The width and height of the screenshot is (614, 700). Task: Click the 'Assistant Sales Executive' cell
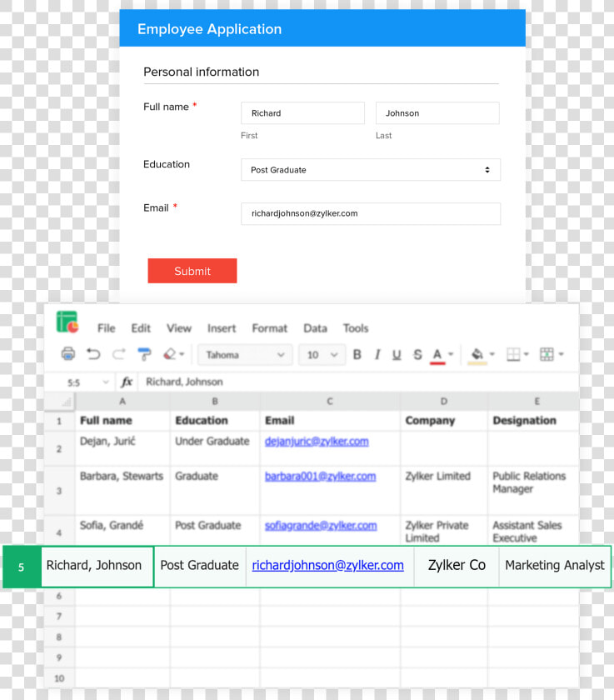coord(533,530)
